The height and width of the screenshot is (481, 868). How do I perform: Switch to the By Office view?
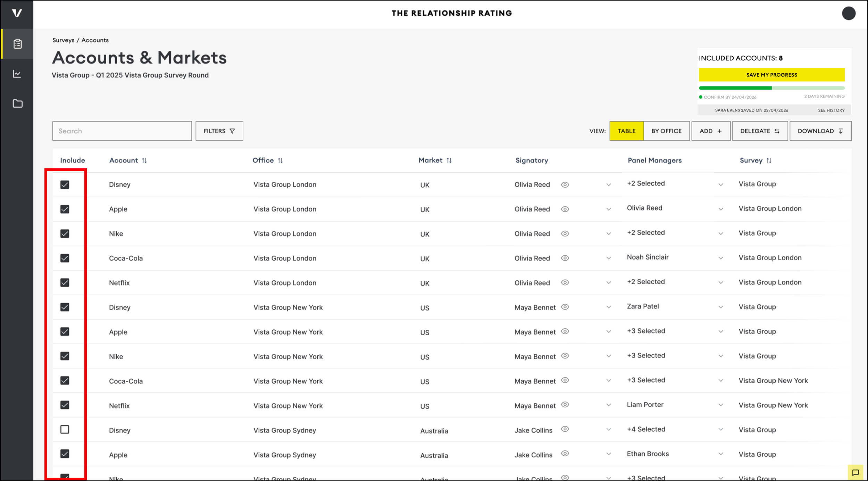pyautogui.click(x=666, y=131)
